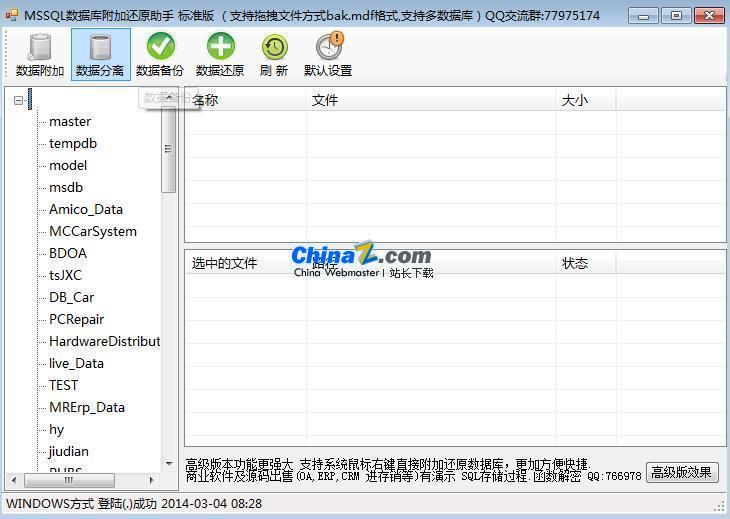Select the PCRepair database
This screenshot has height=519, width=730.
76,319
